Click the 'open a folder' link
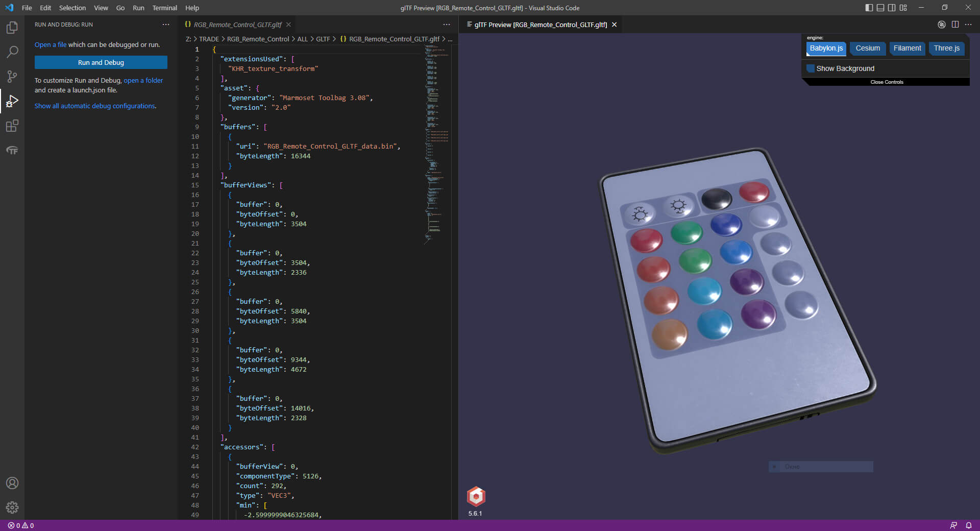Screen dimensions: 980x531 pos(143,80)
